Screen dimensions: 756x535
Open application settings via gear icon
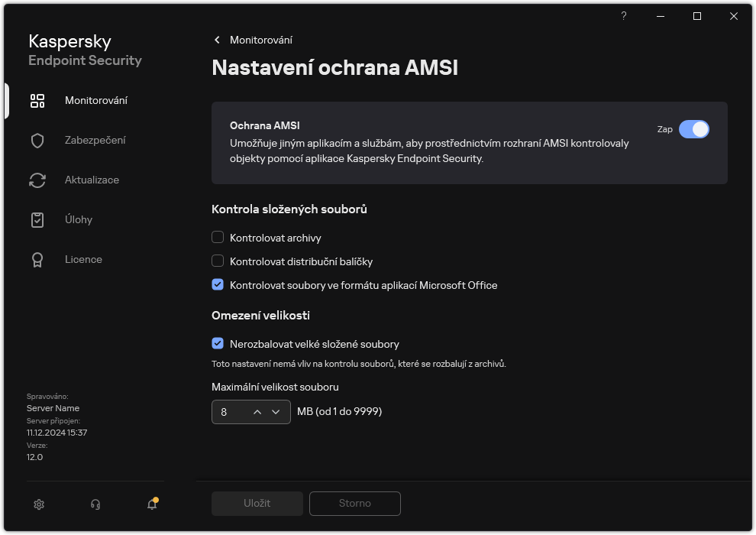[x=38, y=504]
